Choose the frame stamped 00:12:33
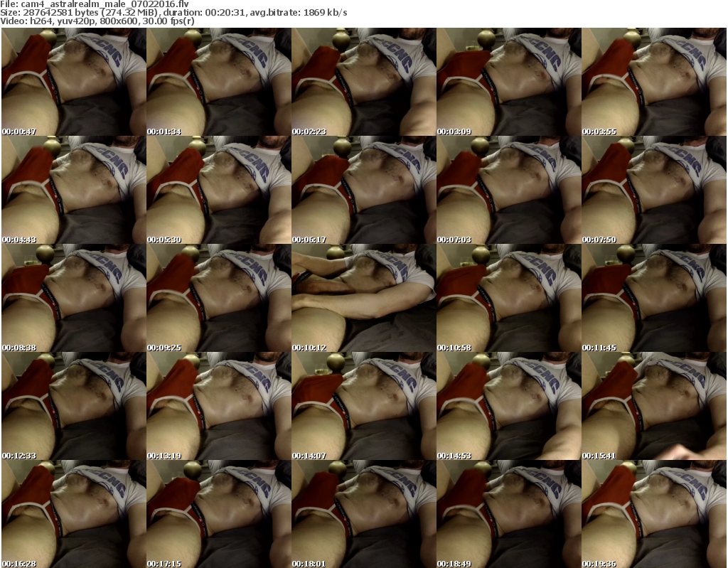This screenshot has height=568, width=728. click(x=74, y=406)
